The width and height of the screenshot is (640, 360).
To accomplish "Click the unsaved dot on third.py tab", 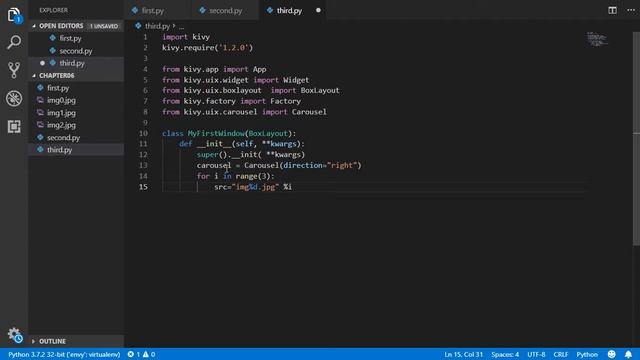I will 318,10.
